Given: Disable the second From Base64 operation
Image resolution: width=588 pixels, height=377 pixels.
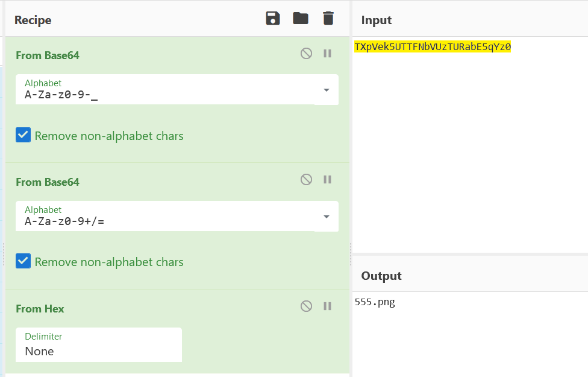Looking at the screenshot, I should pyautogui.click(x=306, y=180).
